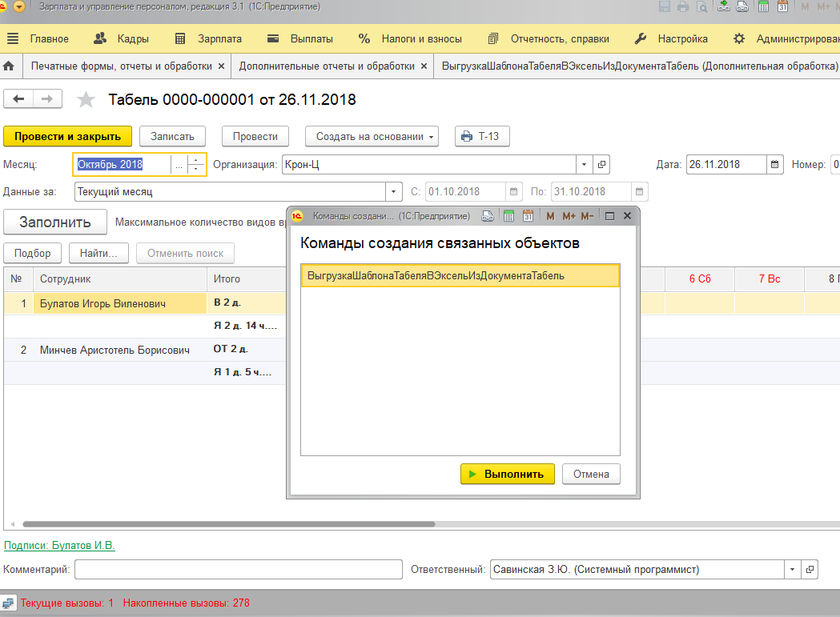This screenshot has width=840, height=617.
Task: Select the ВыгрузкаШаблонаТабеляВЭксельИзДокументаТабель list command
Action: [460, 276]
